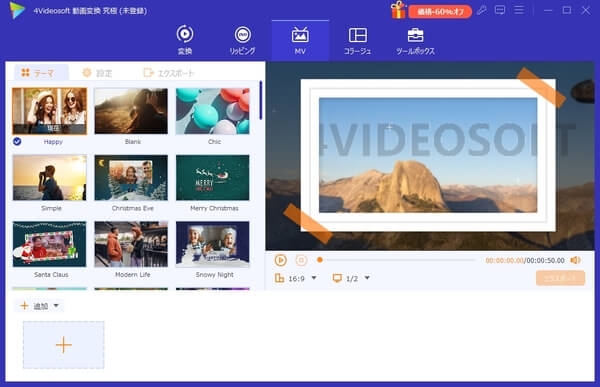
Task: Open the 変換 (Convert) module
Action: point(185,40)
